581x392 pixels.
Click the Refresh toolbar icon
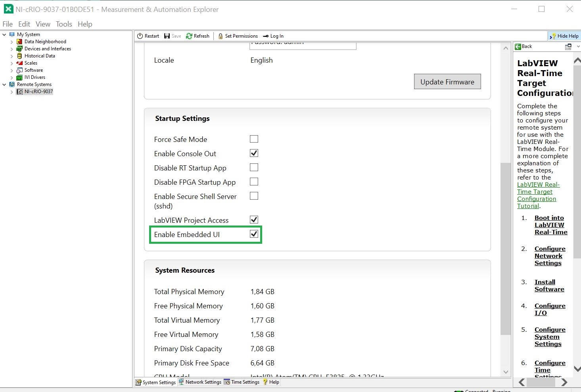point(189,36)
